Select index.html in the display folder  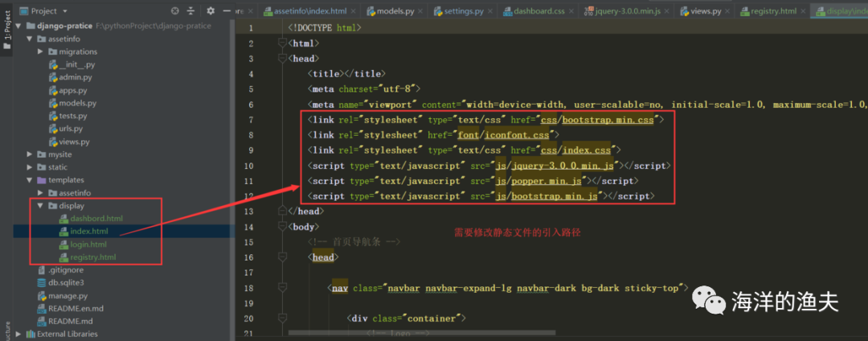[89, 232]
